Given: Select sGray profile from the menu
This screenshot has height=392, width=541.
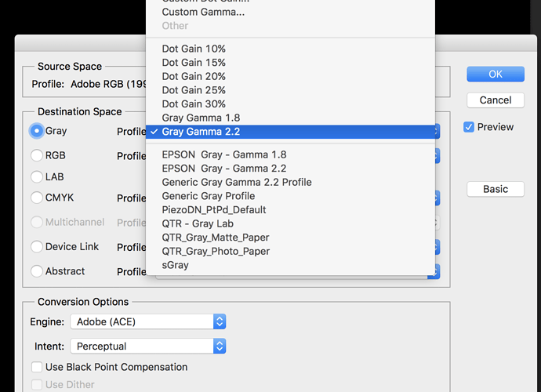Looking at the screenshot, I should (175, 265).
